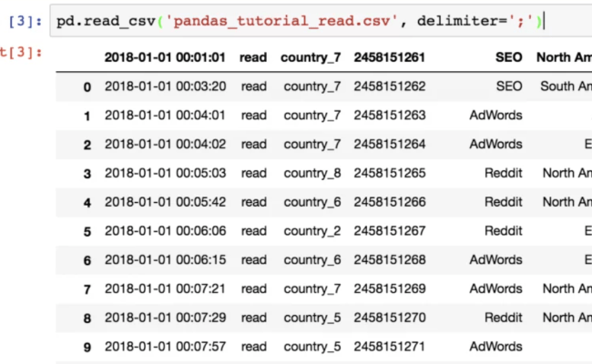592x364 pixels.
Task: Click user ID 2458151269
Action: click(x=390, y=289)
